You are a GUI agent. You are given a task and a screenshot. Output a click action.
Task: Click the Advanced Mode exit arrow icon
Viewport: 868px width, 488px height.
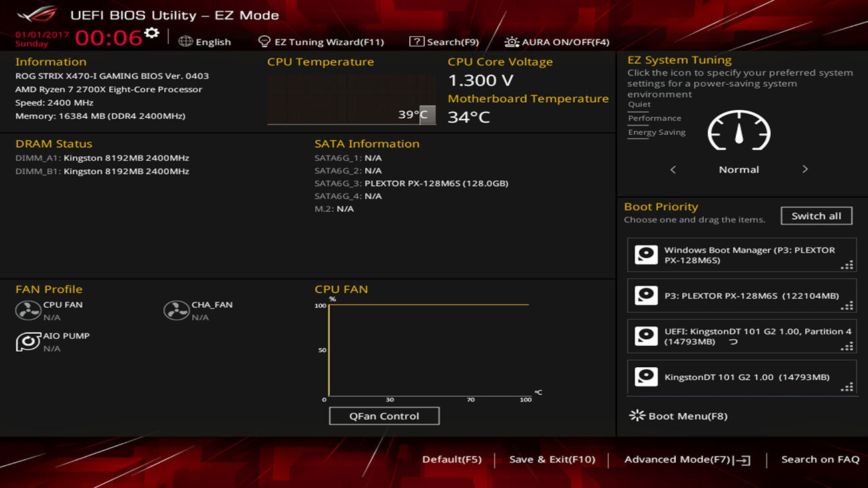click(742, 460)
